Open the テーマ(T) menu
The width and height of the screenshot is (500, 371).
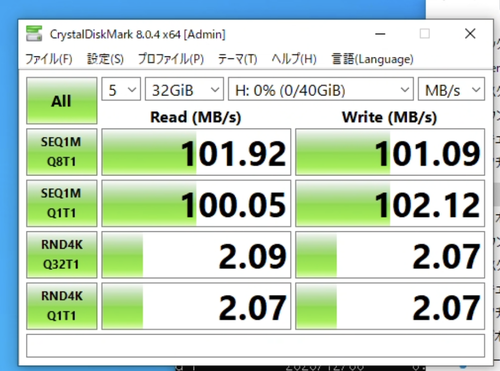pyautogui.click(x=237, y=59)
